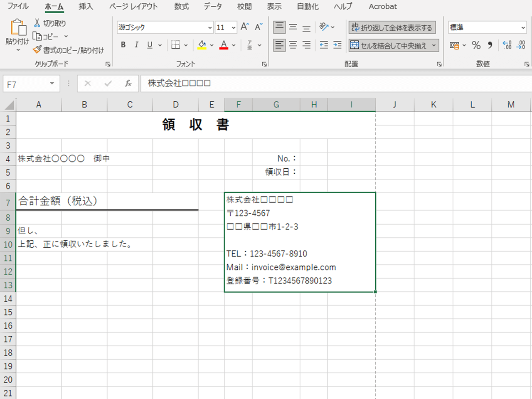This screenshot has width=532, height=399.
Task: Open the font name dropdown
Action: 210,27
